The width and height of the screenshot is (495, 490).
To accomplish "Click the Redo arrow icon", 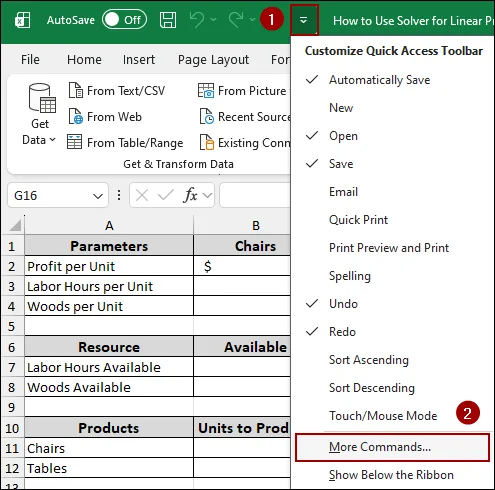I will pos(236,20).
